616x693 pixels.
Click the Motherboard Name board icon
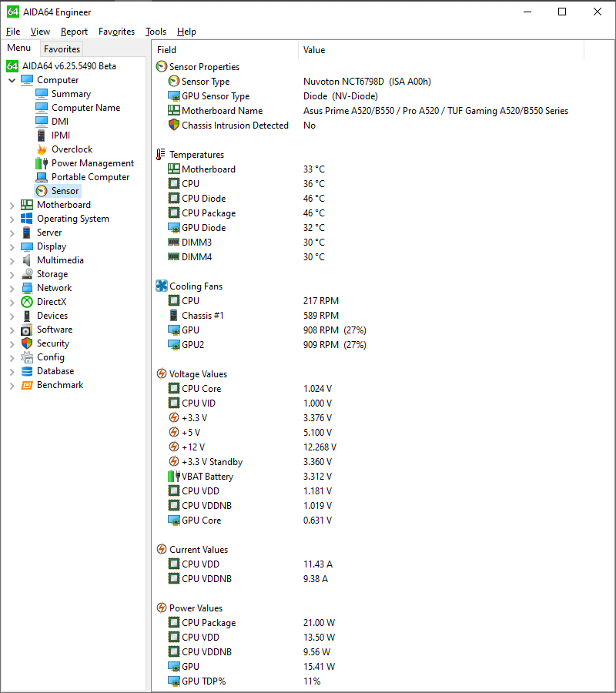tap(174, 110)
